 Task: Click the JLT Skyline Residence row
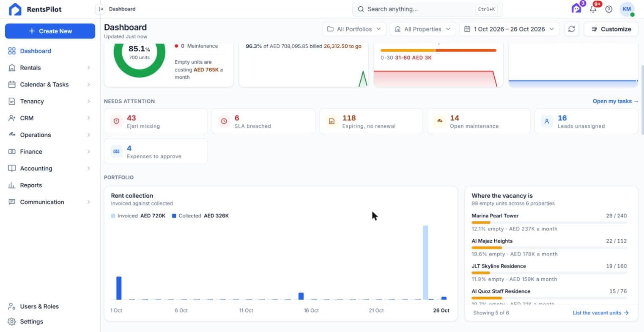click(549, 272)
